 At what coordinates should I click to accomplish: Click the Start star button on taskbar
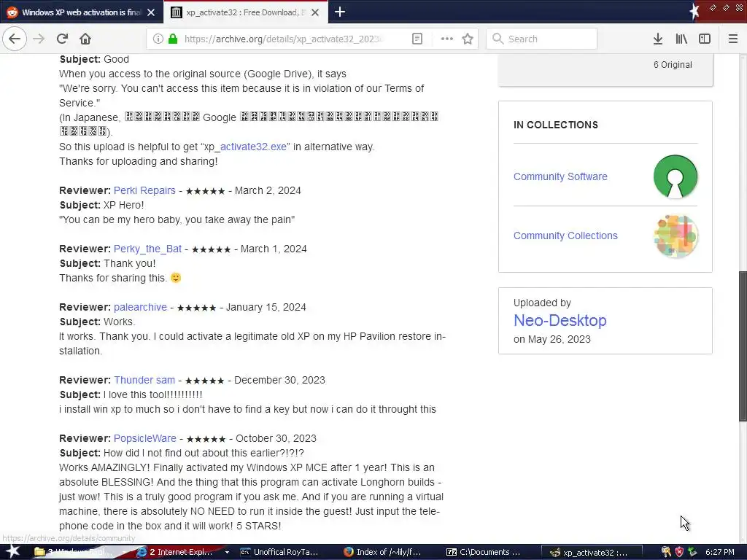pyautogui.click(x=12, y=551)
